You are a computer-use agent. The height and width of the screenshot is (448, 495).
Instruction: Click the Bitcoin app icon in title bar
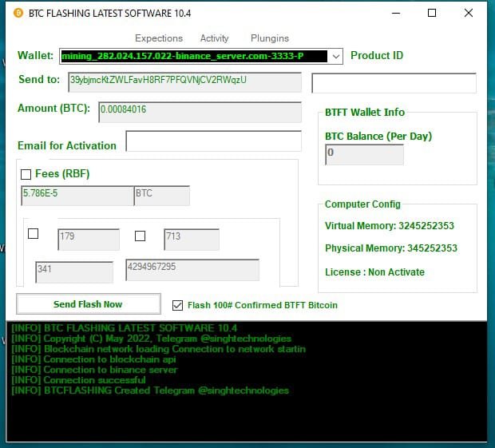[x=18, y=13]
